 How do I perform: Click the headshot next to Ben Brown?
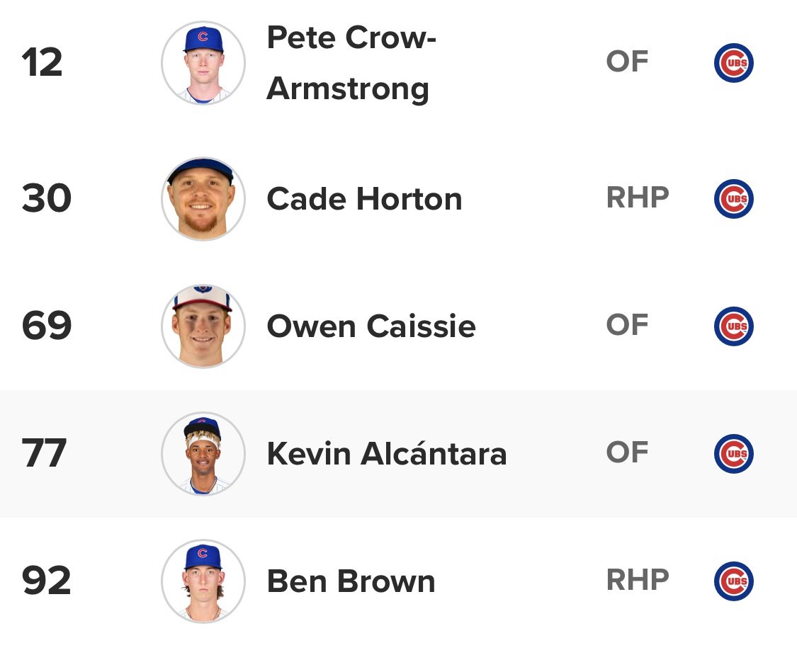point(203,581)
